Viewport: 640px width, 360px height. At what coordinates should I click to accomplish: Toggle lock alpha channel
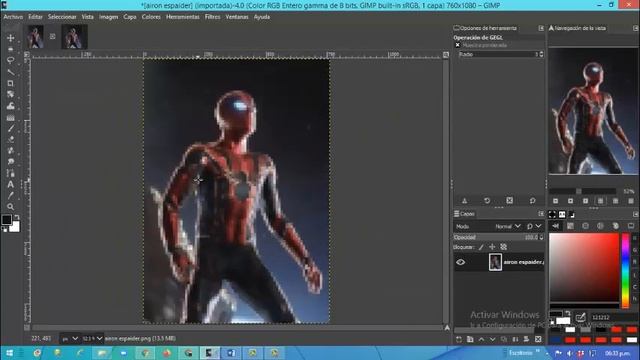[x=504, y=247]
